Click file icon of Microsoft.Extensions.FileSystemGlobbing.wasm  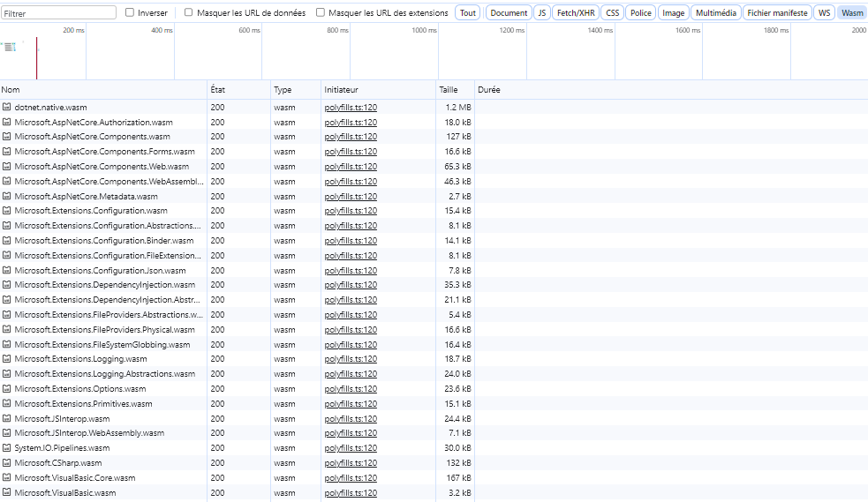pyautogui.click(x=7, y=344)
